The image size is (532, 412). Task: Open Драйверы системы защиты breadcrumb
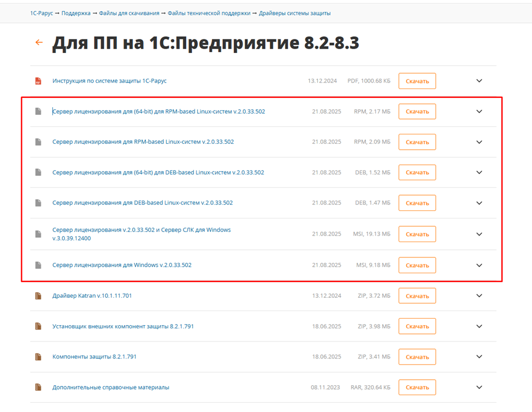[294, 13]
